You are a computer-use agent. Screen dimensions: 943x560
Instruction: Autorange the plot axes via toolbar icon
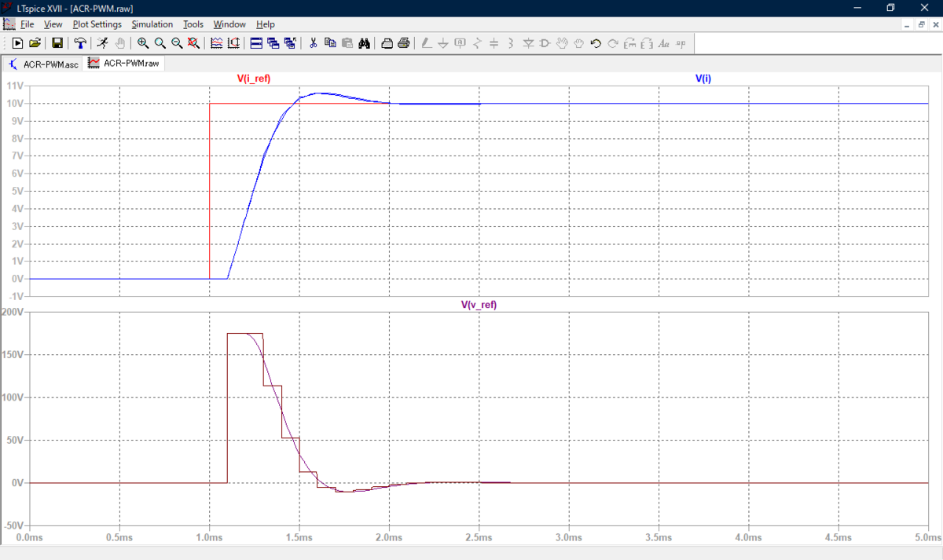234,43
